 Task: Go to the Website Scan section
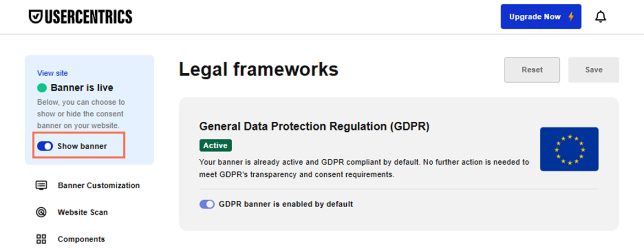[72, 212]
